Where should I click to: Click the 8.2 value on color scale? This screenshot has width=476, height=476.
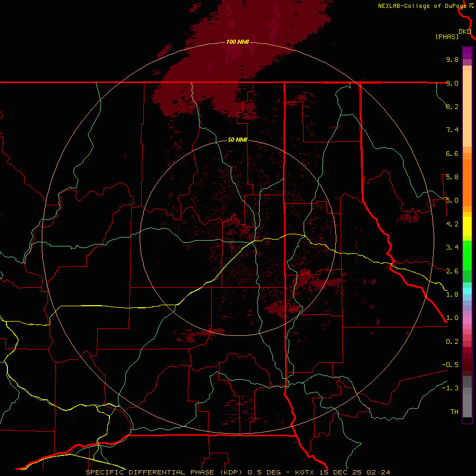coord(452,106)
